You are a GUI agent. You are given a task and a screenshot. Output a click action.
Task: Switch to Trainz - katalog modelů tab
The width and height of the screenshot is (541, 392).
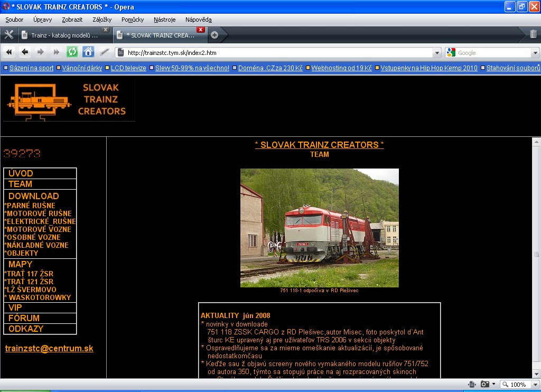coord(64,35)
